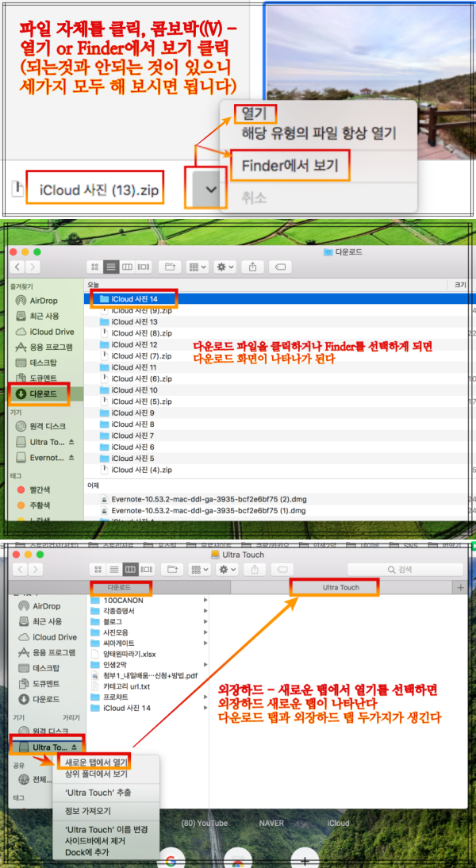Click the 검색 search field
Screen dimensions: 476x868
click(405, 569)
